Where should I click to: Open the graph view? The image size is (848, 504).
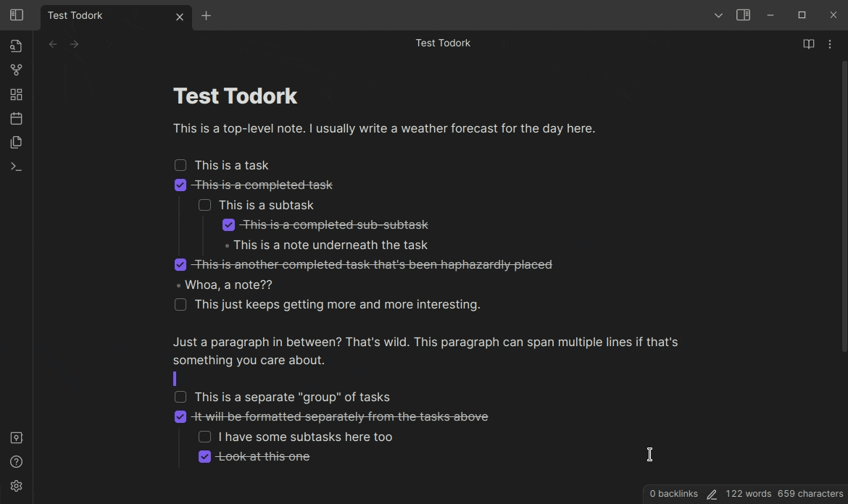16,70
